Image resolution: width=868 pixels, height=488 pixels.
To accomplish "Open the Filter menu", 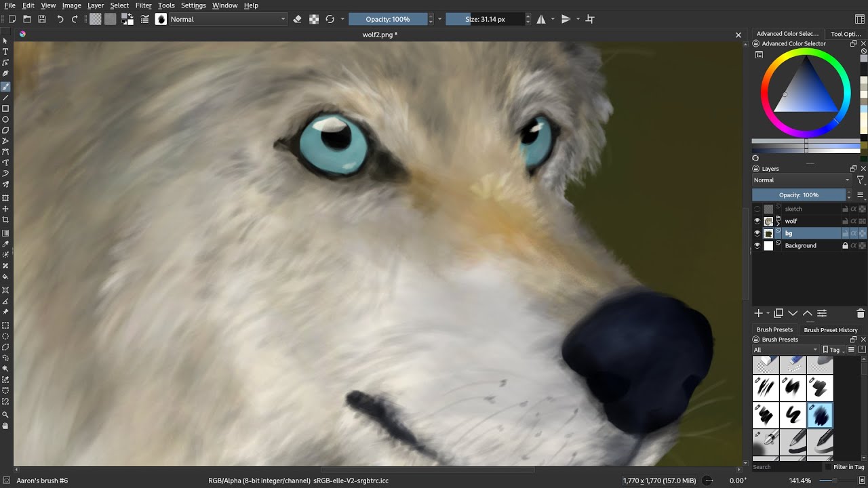I will coord(143,5).
